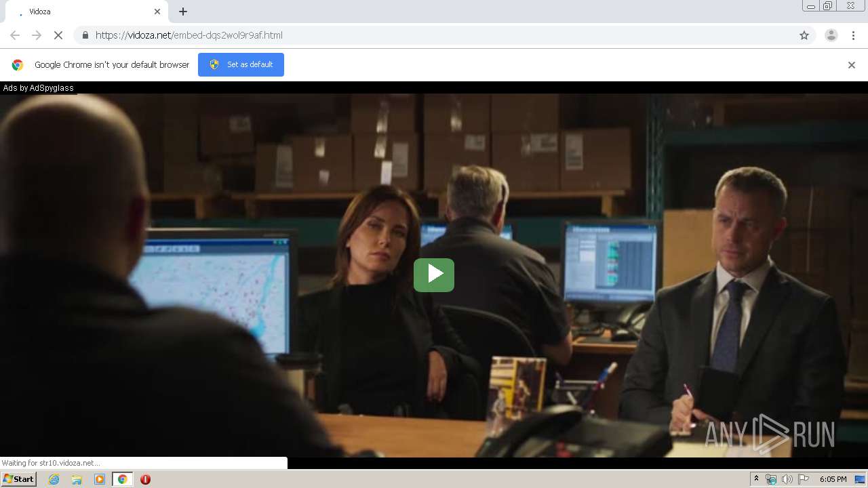Open Windows Media Player from taskbar
The height and width of the screenshot is (488, 868).
(x=100, y=479)
